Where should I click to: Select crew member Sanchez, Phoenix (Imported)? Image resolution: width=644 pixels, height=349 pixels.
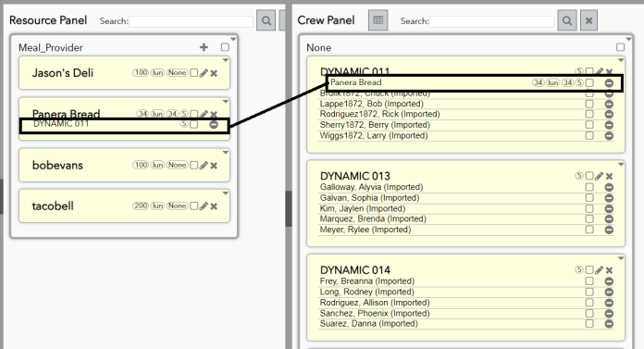(375, 313)
